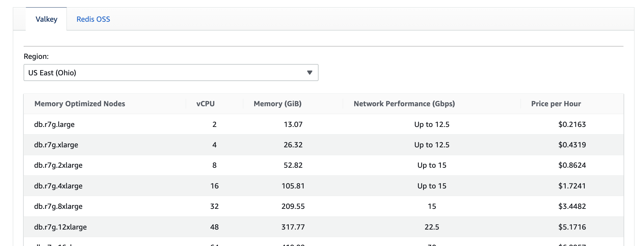
Task: Click the db.r7g.12xlarge node name
Action: pyautogui.click(x=60, y=227)
